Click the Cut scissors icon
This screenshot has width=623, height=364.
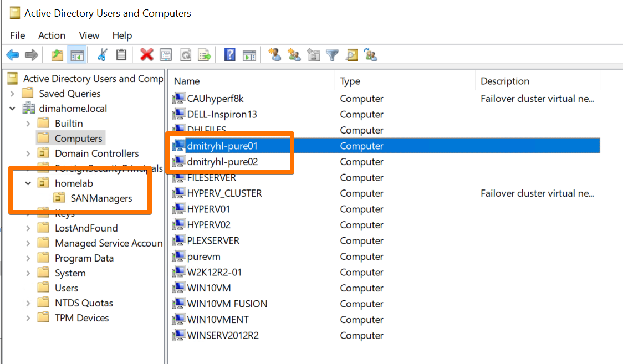pyautogui.click(x=103, y=55)
